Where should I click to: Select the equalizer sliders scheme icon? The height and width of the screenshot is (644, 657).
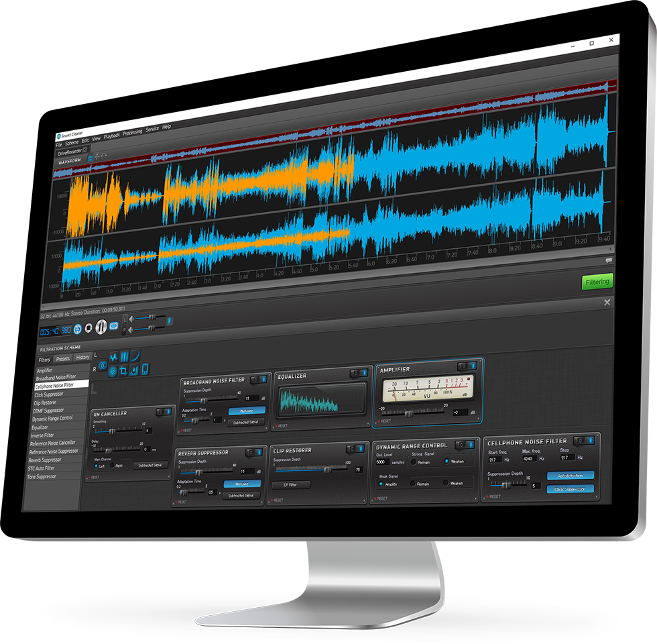(125, 357)
